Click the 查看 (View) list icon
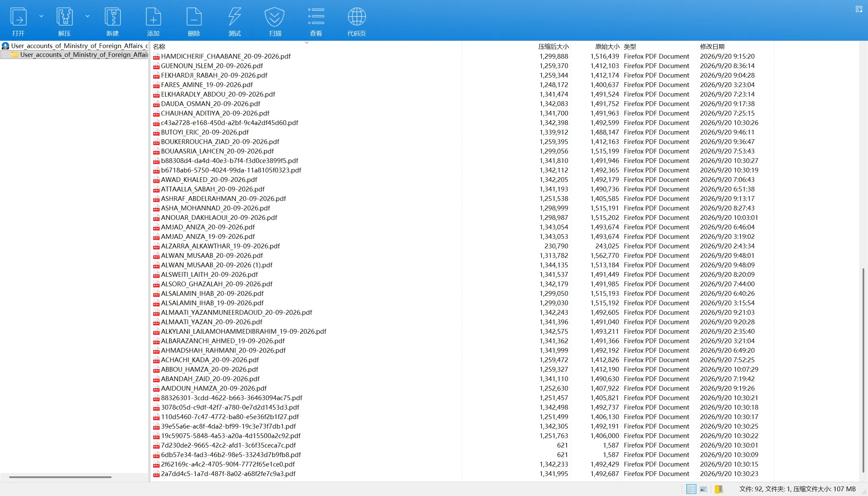This screenshot has height=496, width=868. (x=316, y=17)
